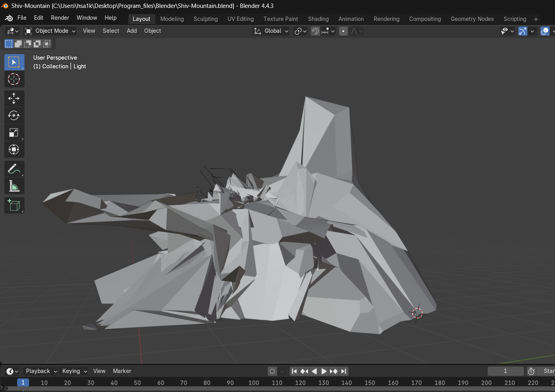This screenshot has height=392, width=555.
Task: Click the Add Cube tool
Action: [x=14, y=205]
